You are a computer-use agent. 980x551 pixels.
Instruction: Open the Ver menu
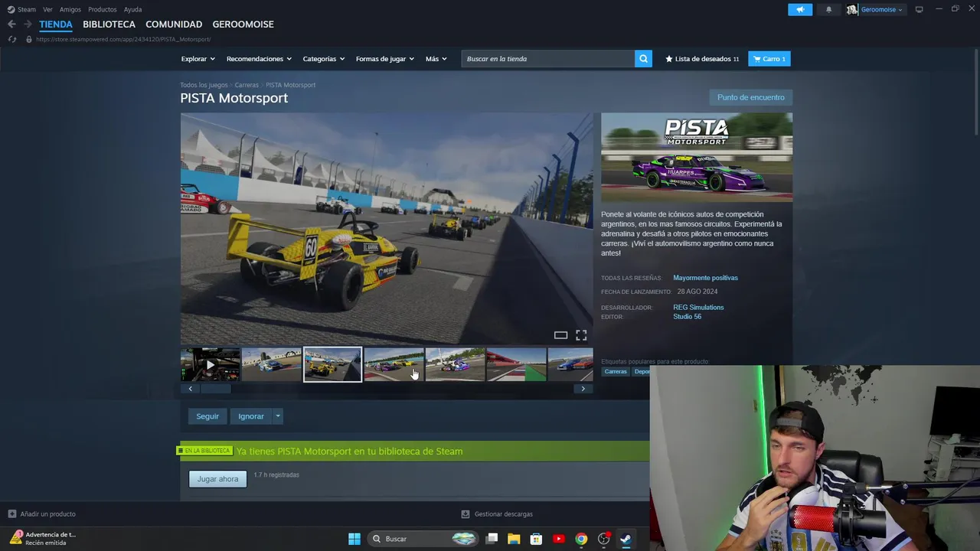coord(47,9)
